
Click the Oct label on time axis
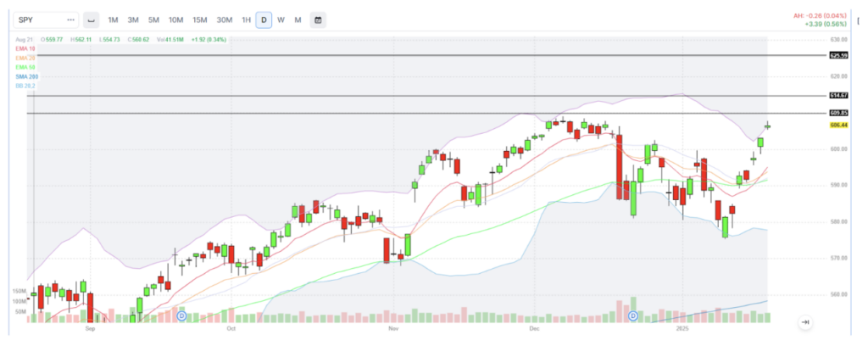(231, 329)
